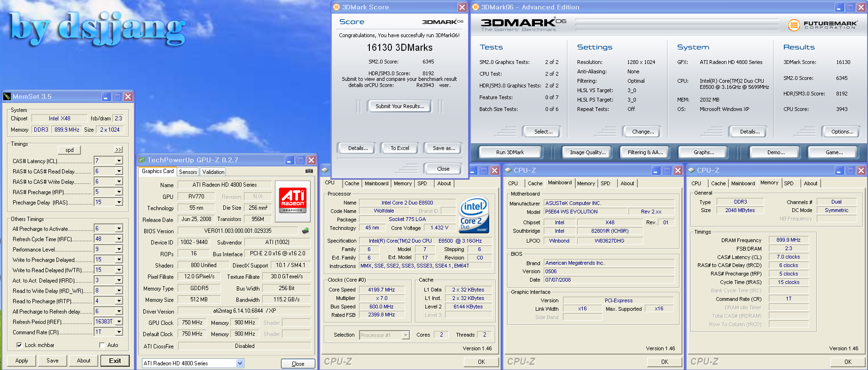Click OK in the CPU-Z Memory window
Screen dimensions: 868x370
coord(848,362)
